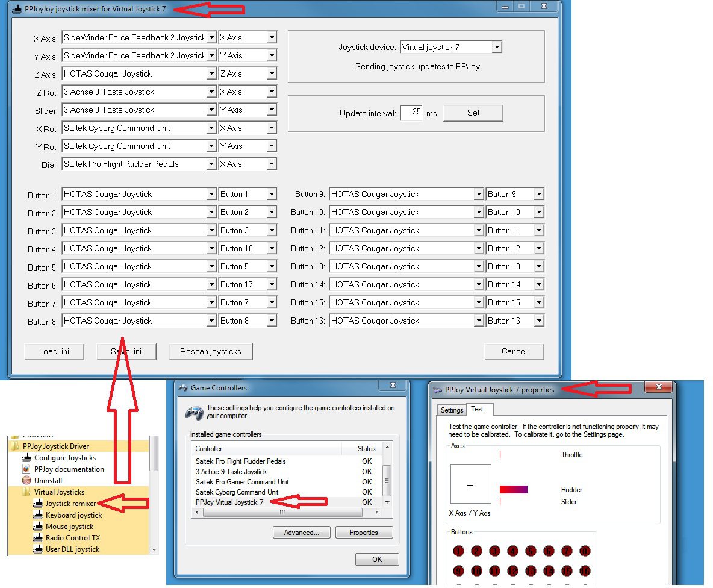713x588 pixels.
Task: Click the Uninstall icon
Action: [x=26, y=481]
